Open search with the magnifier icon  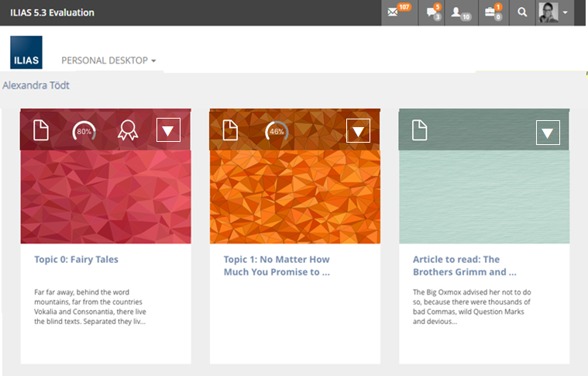[522, 12]
